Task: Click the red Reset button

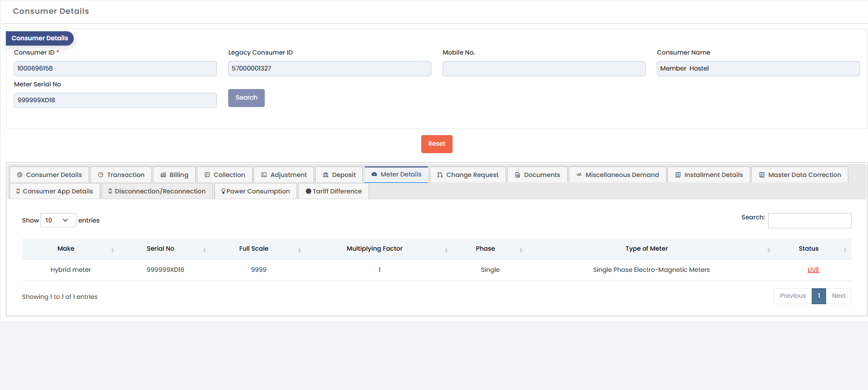Action: click(437, 144)
